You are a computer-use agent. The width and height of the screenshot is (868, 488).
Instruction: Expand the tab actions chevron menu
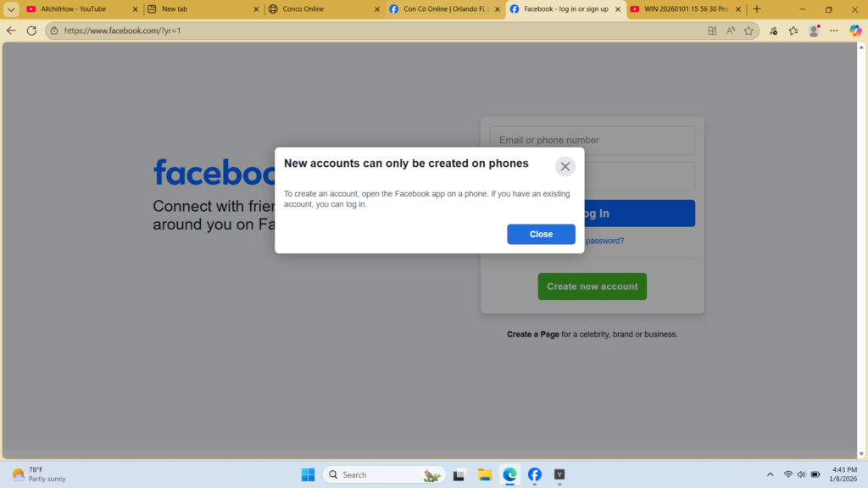click(11, 9)
